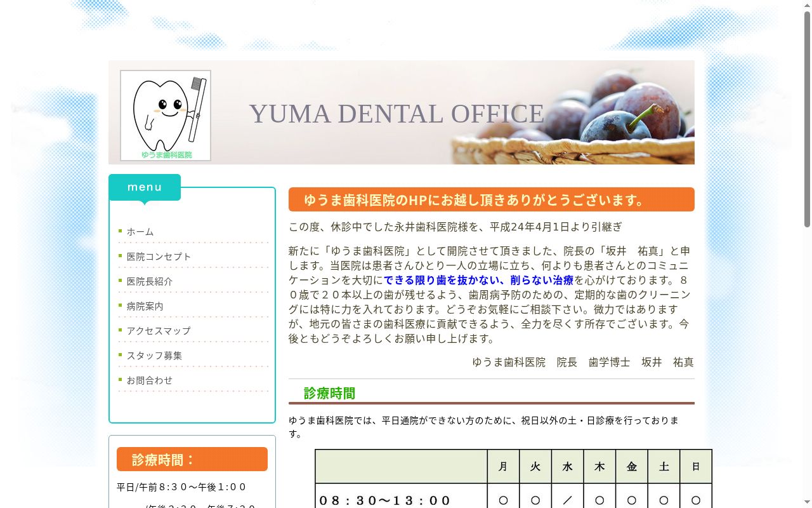
Task: Click the 土 column header cell
Action: tap(664, 467)
